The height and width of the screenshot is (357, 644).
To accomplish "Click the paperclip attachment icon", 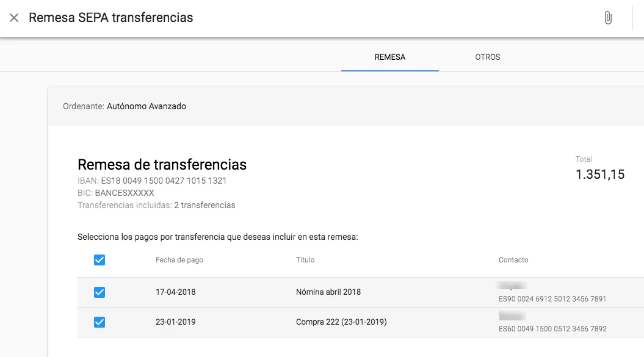I will coord(607,18).
